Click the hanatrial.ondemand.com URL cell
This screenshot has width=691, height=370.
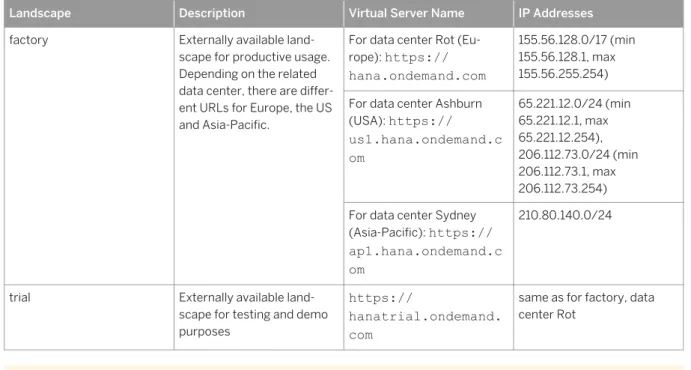pos(428,317)
